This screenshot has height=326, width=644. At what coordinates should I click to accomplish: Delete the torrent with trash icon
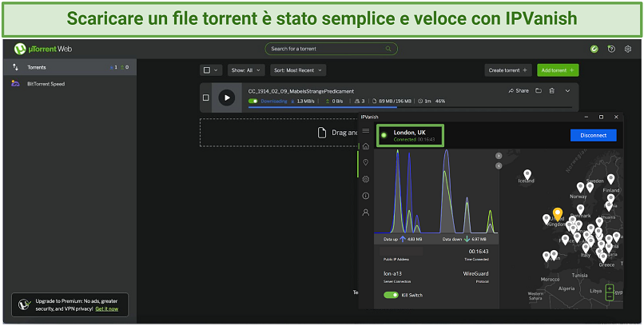[552, 91]
